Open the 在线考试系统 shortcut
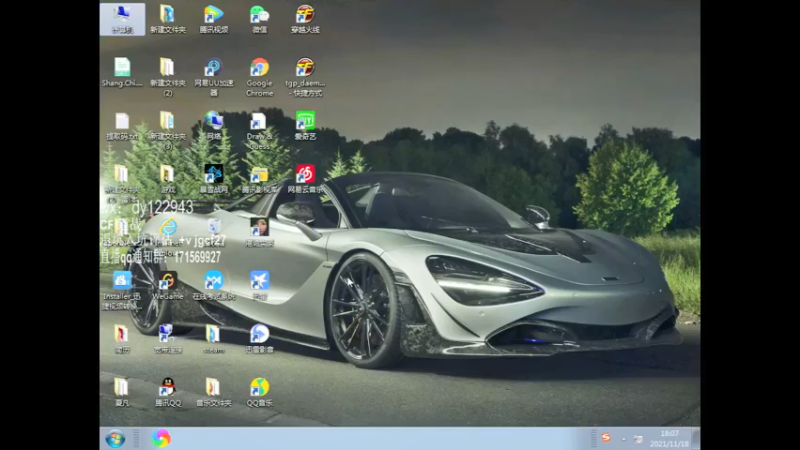800x450 pixels. 214,285
